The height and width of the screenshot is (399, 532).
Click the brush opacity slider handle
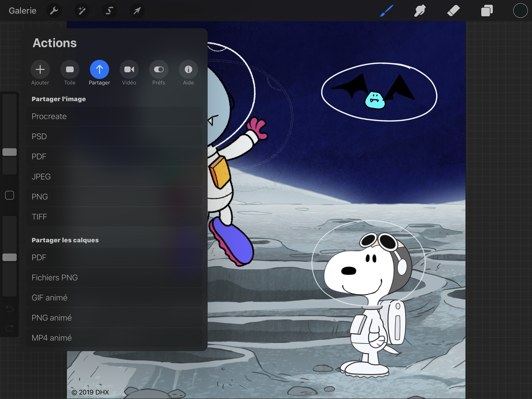[9, 257]
